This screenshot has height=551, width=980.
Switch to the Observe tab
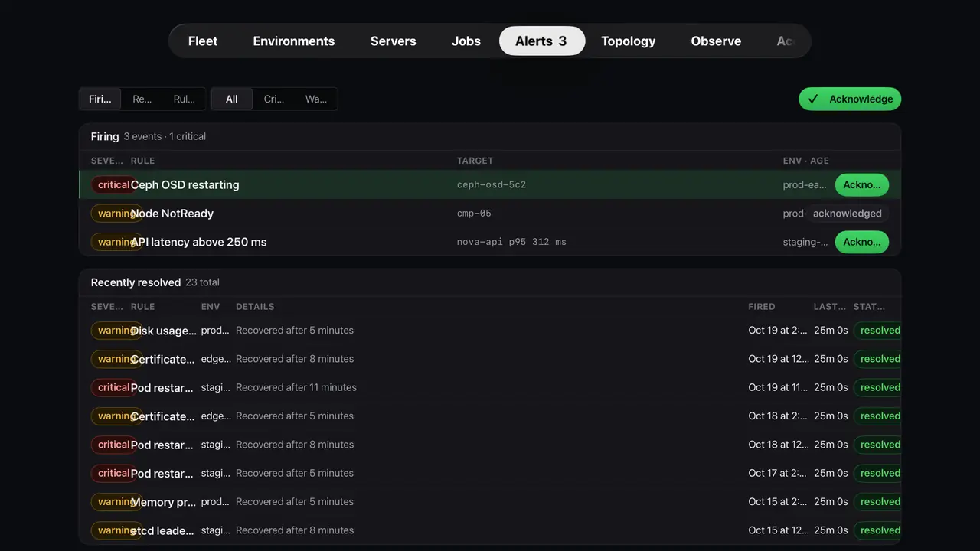(x=716, y=41)
